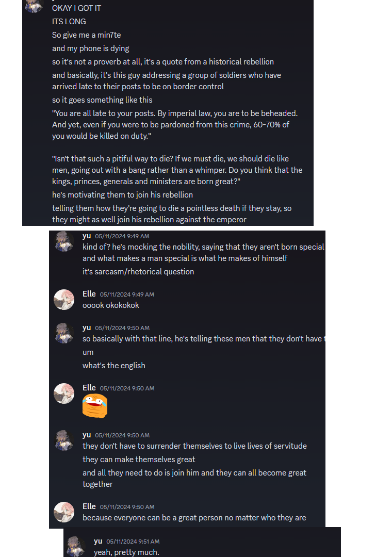Viewport: 392px width, 557px height.
Task: Click the message "what's the english"
Action: tap(114, 366)
